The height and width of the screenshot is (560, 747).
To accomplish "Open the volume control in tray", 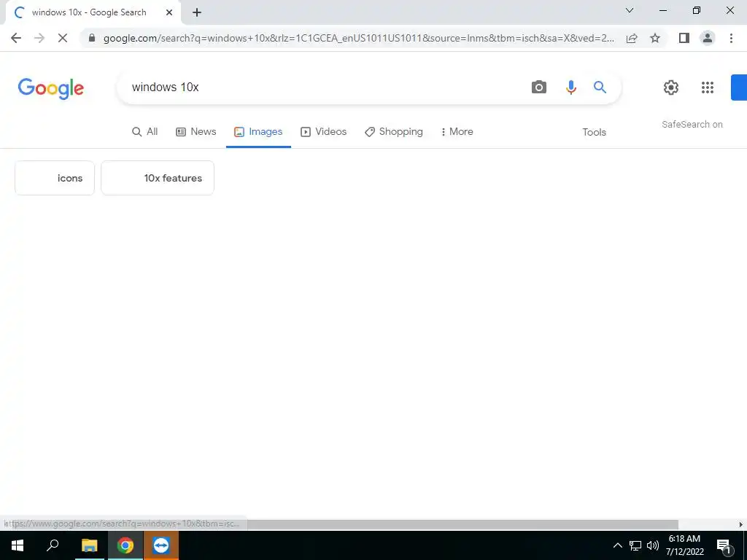I will coord(653,545).
